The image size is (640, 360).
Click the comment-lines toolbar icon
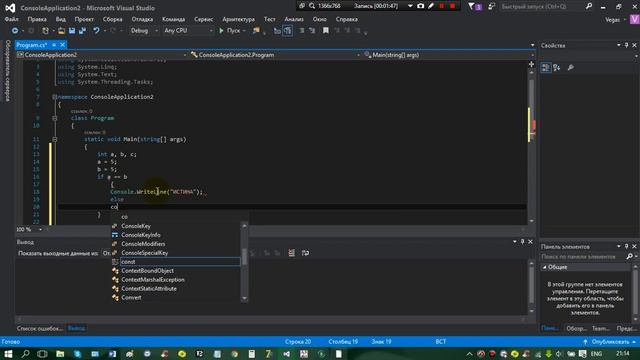click(x=277, y=31)
